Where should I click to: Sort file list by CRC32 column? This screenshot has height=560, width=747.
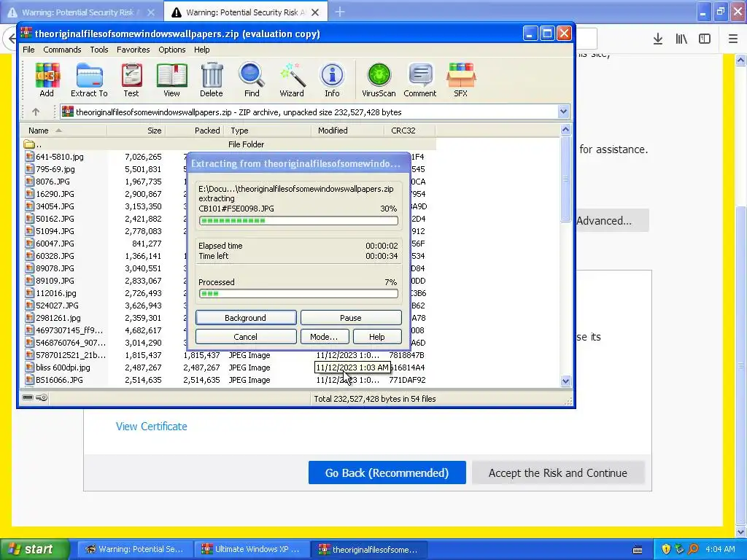point(409,131)
